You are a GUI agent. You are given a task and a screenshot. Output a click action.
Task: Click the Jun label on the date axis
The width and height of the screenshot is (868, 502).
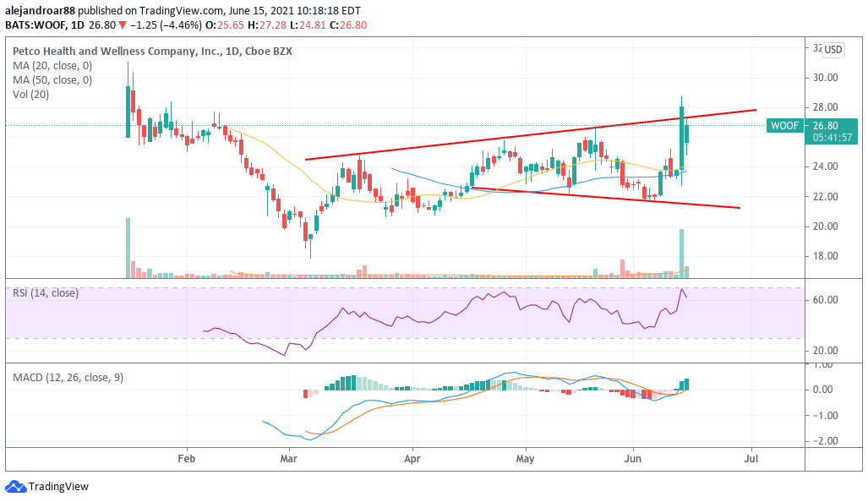pos(632,459)
